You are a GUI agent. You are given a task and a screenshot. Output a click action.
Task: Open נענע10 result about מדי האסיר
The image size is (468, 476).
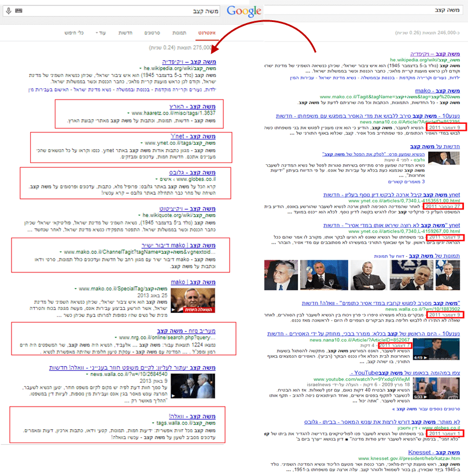tap(368, 116)
